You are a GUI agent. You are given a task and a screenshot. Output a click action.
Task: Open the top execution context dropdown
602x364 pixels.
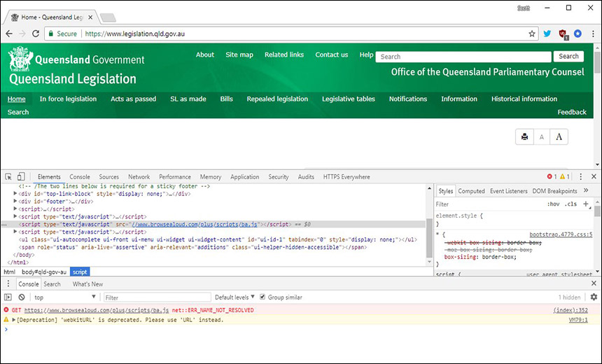click(x=65, y=297)
